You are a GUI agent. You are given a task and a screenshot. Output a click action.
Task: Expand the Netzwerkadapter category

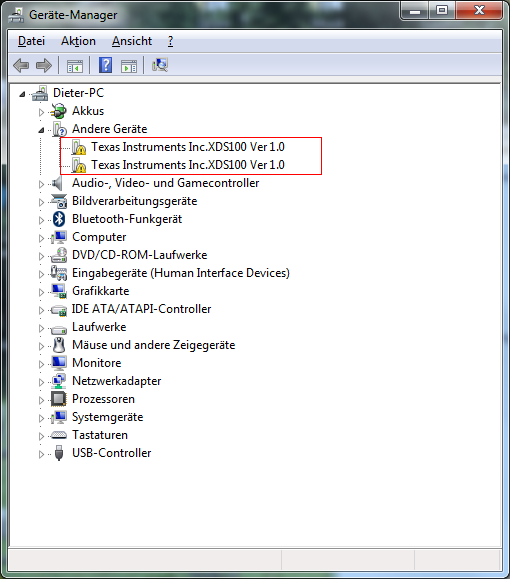(41, 382)
